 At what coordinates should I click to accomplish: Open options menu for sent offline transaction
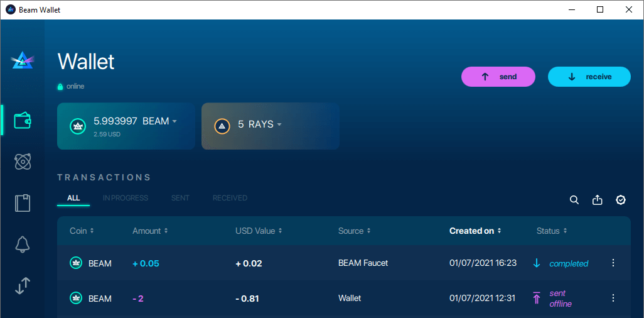click(613, 298)
